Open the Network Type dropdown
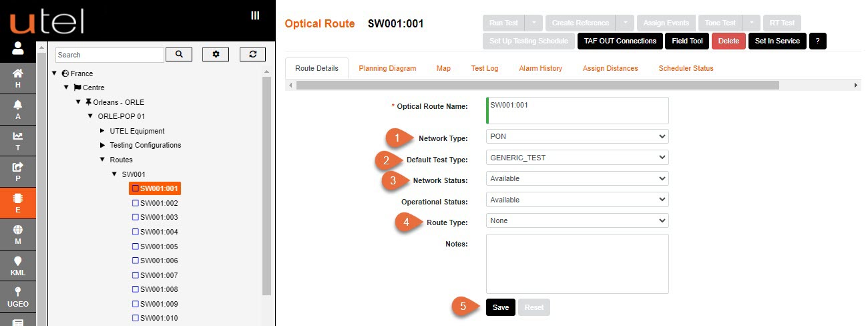Viewport: 868px width, 326px height. pos(577,136)
